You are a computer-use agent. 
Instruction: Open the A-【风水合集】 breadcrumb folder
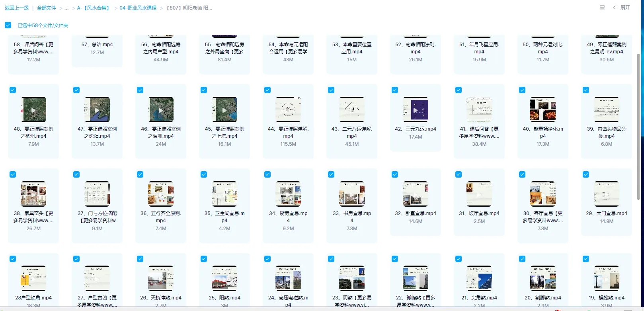(x=94, y=8)
